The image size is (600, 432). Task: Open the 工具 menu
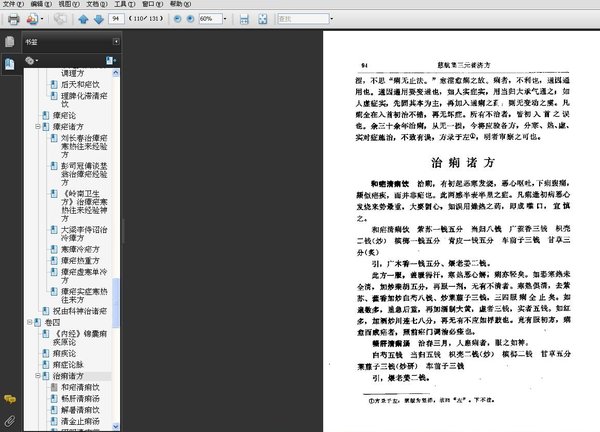click(125, 4)
